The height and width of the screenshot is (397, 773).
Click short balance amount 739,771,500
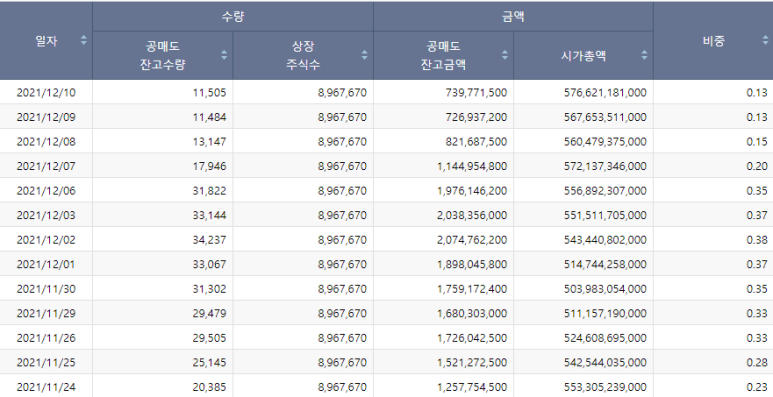(x=476, y=92)
